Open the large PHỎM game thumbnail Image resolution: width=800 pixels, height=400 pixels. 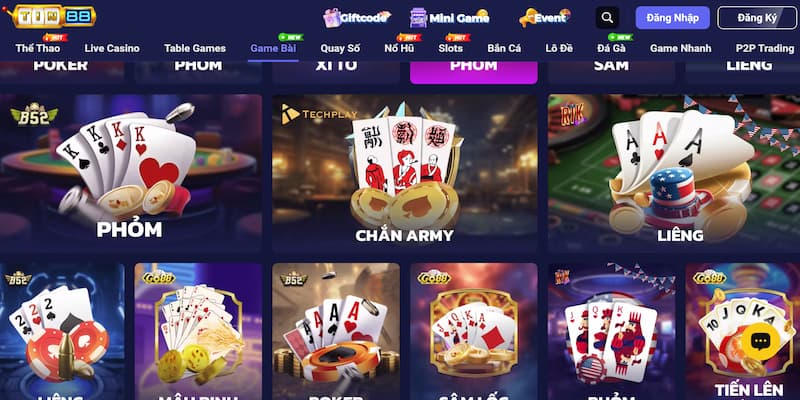click(131, 173)
